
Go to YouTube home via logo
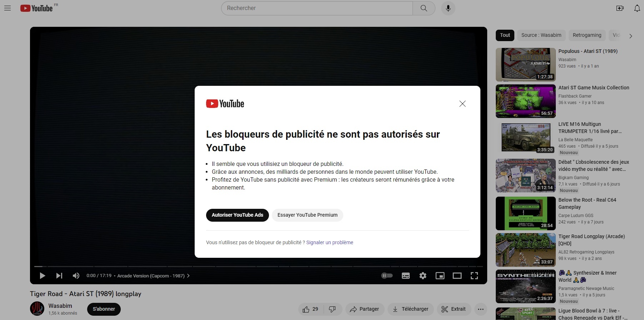click(36, 8)
